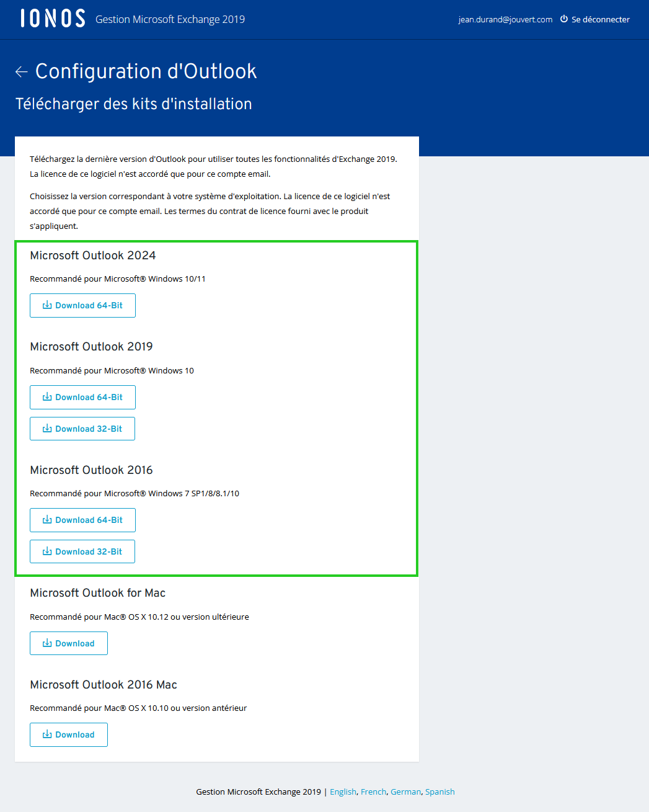This screenshot has height=812, width=649.
Task: Download Outlook 2024 64-Bit installer
Action: tap(82, 305)
